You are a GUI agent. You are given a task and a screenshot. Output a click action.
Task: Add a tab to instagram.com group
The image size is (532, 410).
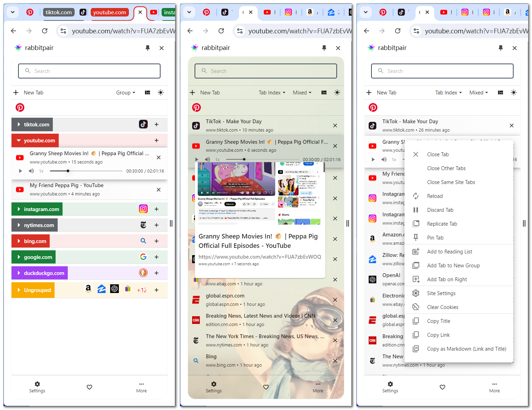tap(156, 209)
